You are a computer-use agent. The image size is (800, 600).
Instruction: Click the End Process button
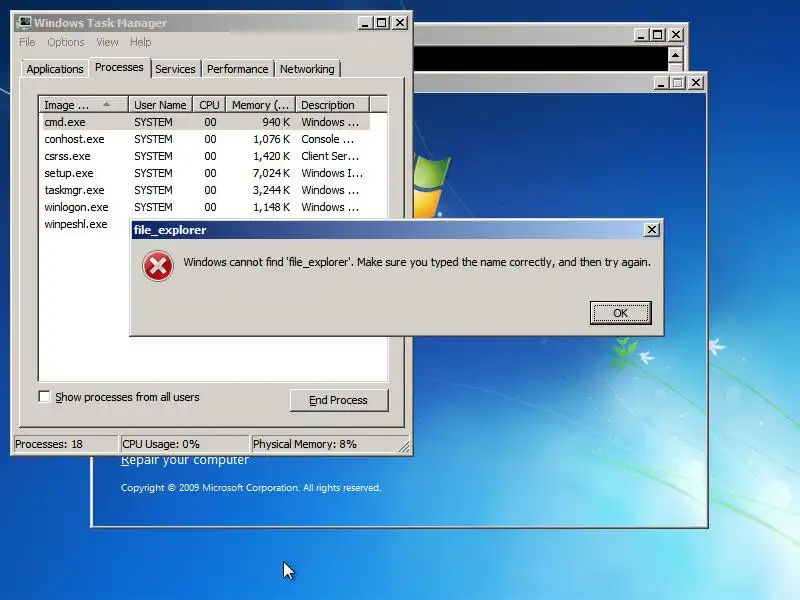click(x=339, y=400)
